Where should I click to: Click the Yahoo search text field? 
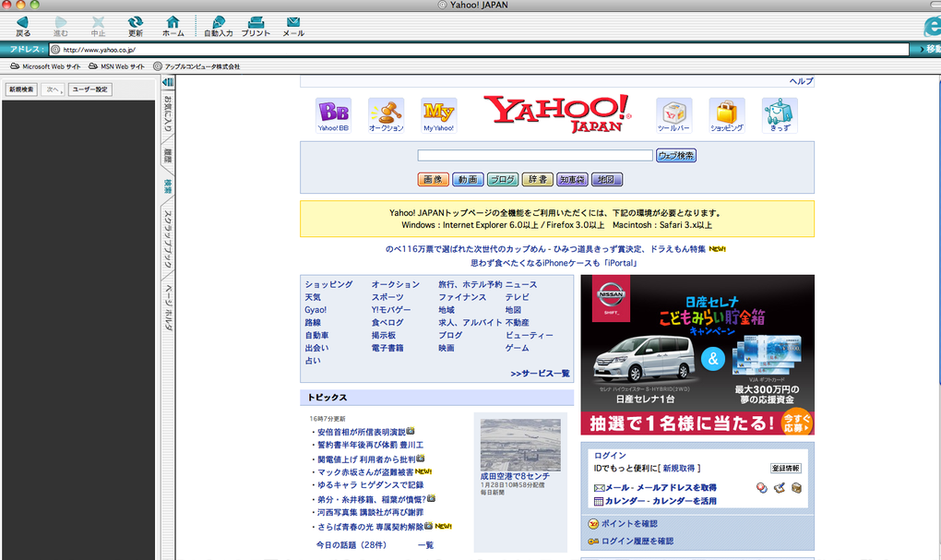(x=535, y=156)
